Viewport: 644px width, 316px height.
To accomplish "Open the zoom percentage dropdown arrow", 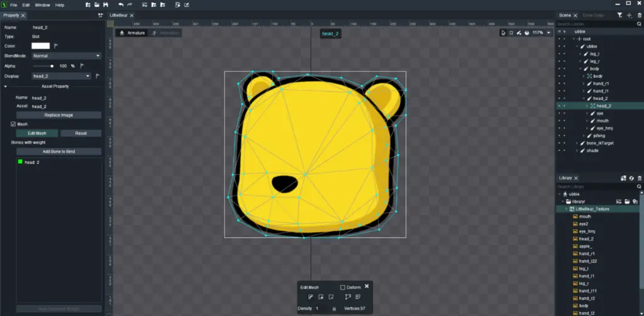I will (548, 33).
